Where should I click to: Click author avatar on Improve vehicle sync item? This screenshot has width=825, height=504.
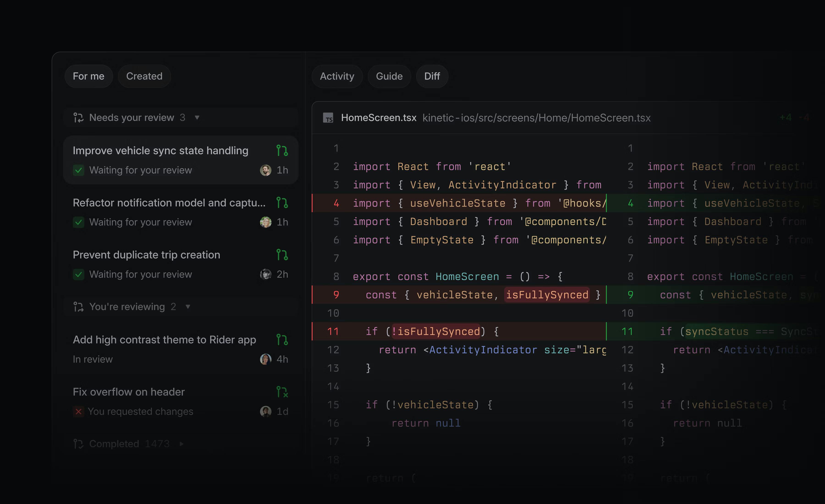point(266,170)
